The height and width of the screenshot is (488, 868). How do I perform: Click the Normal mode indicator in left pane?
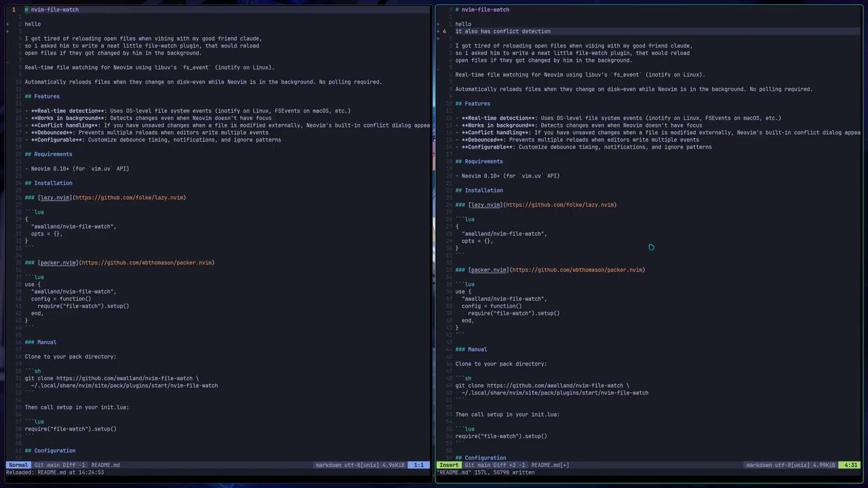[18, 465]
